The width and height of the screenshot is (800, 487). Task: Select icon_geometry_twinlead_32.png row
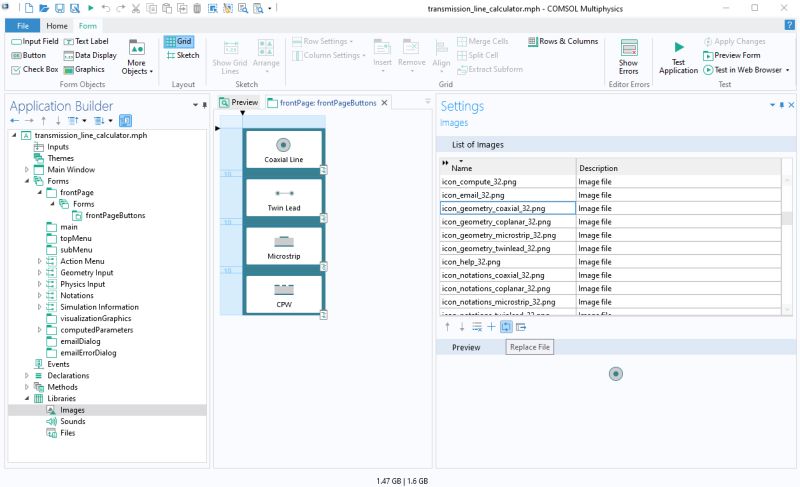pos(508,248)
